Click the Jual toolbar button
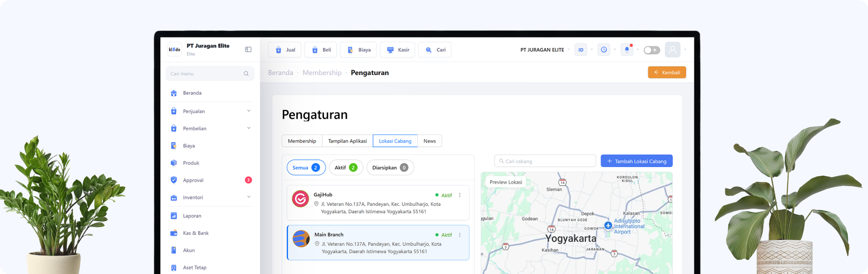 [x=285, y=50]
